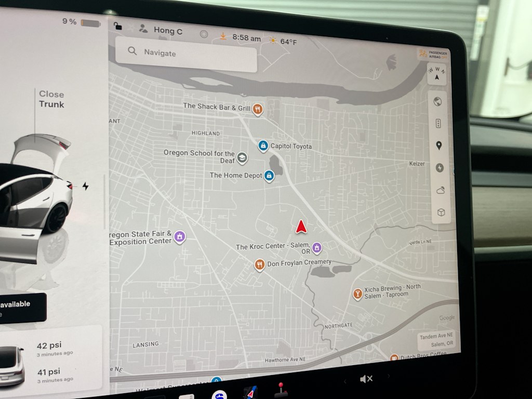Tap the LANSING neighborhood label

pos(145,344)
